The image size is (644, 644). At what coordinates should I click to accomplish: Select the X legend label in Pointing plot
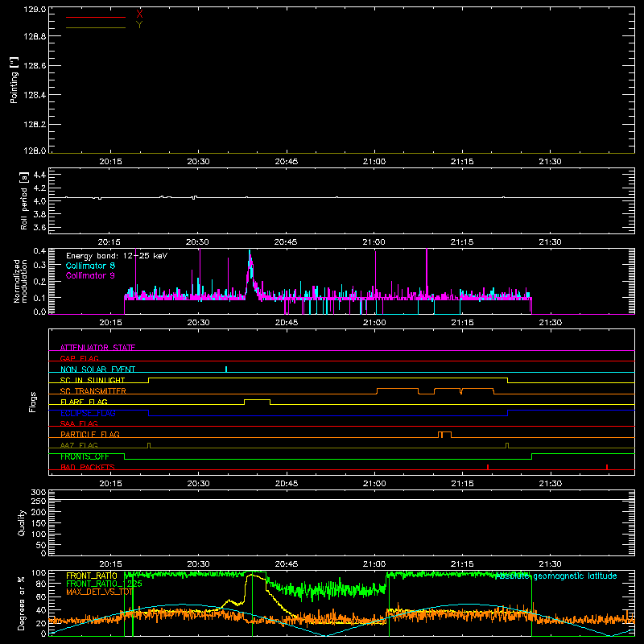139,14
